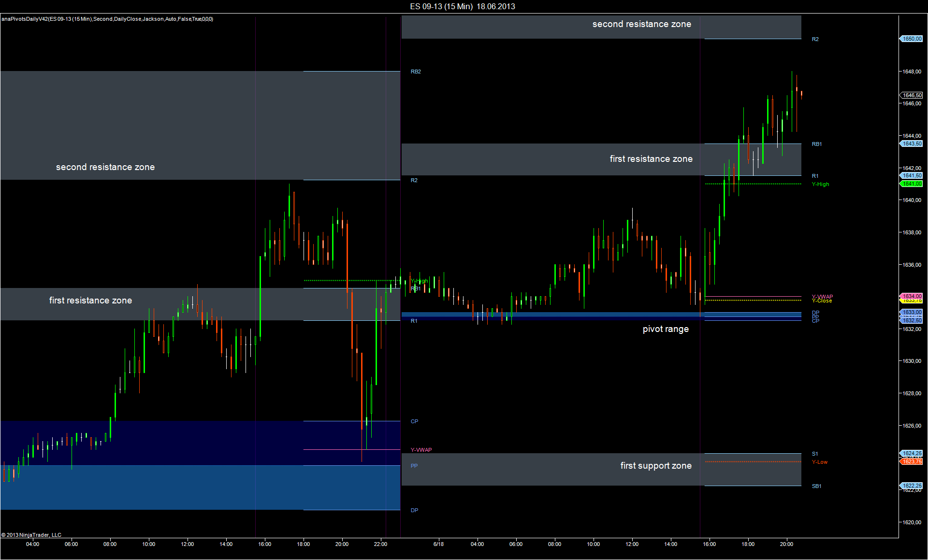Click the 'first support zone' annotation
The height and width of the screenshot is (560, 928).
pyautogui.click(x=655, y=466)
